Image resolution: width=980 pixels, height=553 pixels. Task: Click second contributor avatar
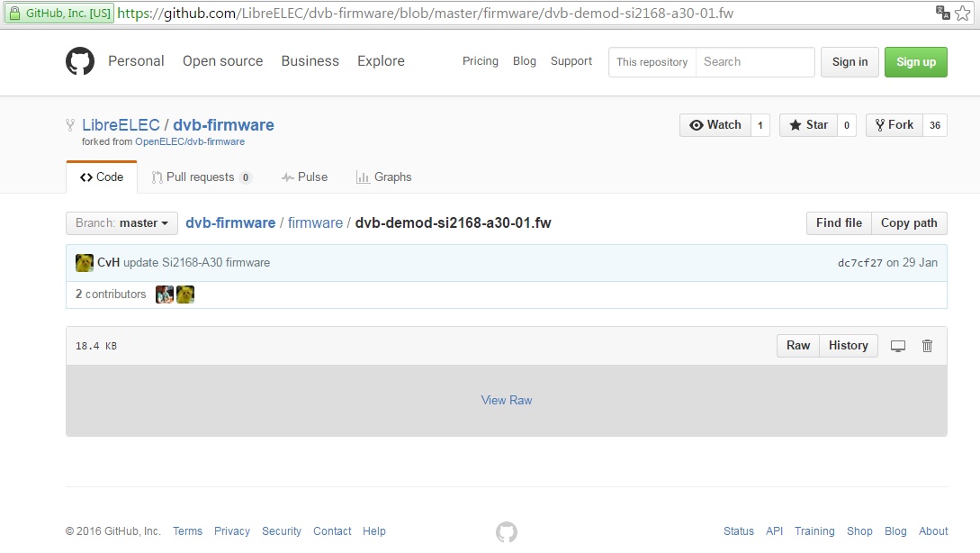click(x=185, y=294)
